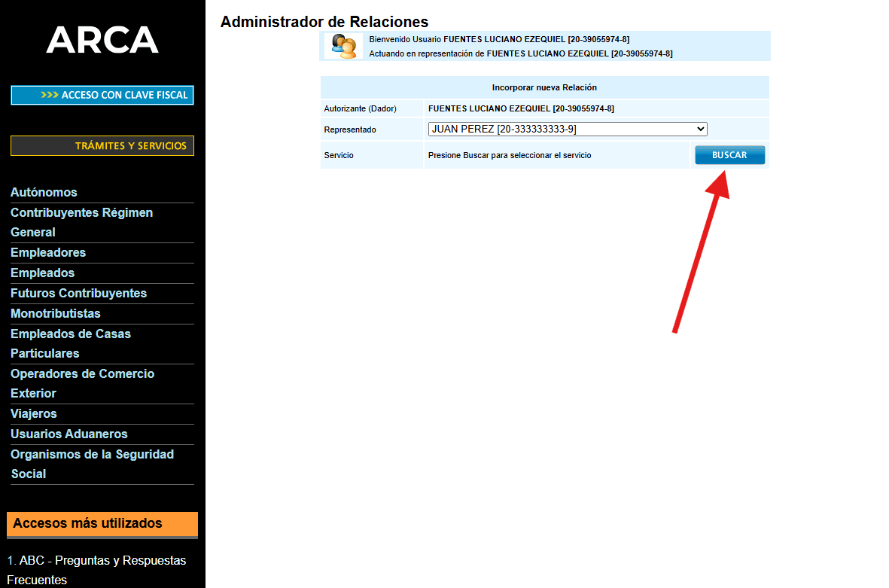Go to Monotributistas section

tap(55, 314)
